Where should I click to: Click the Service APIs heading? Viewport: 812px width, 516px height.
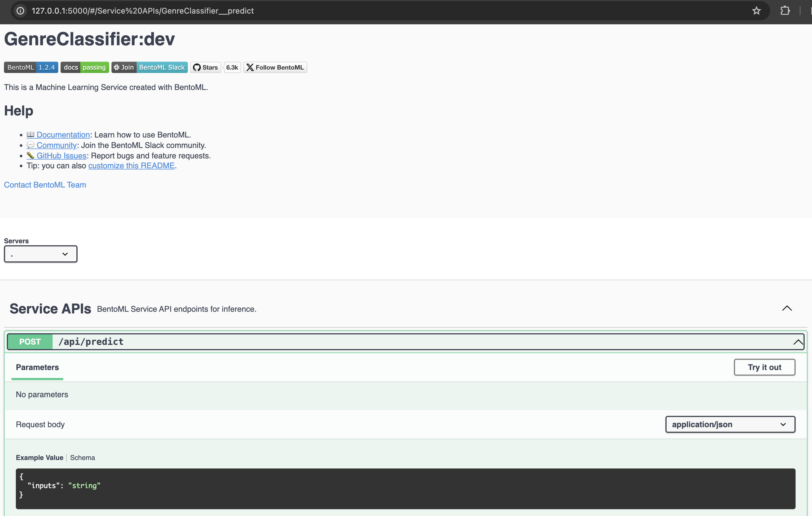50,309
